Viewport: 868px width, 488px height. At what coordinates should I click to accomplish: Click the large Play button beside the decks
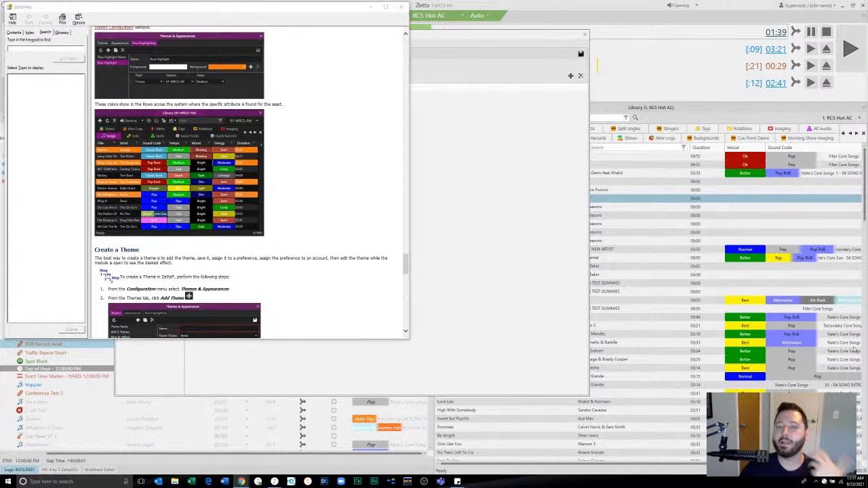coord(850,48)
